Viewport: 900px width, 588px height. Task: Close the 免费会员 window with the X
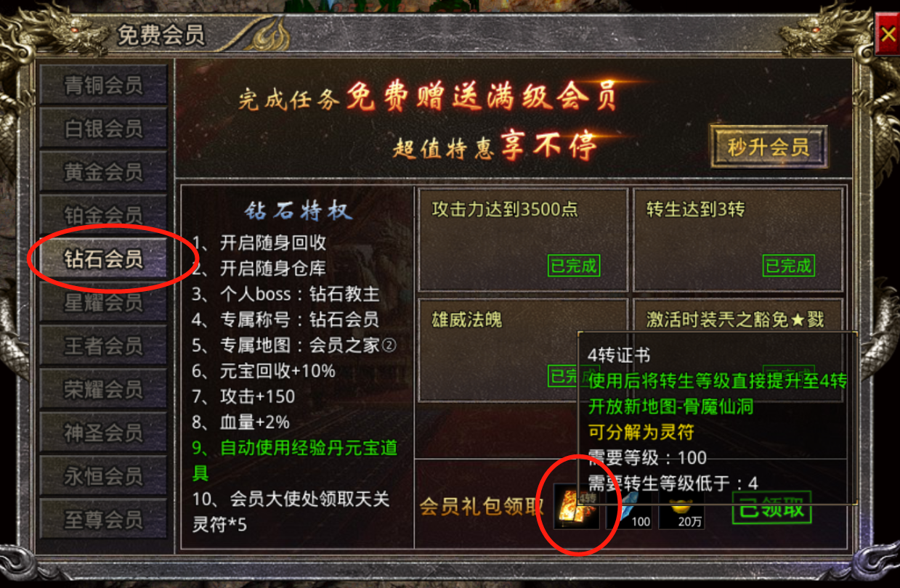tap(887, 34)
